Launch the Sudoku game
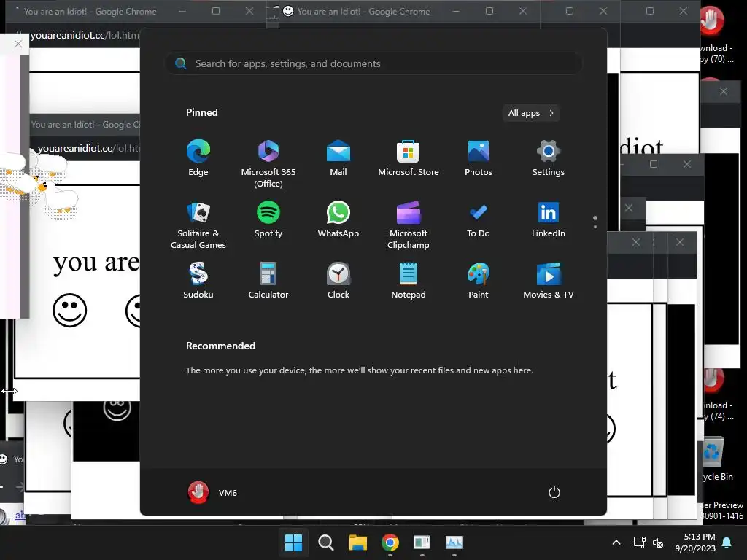The width and height of the screenshot is (747, 560). [198, 281]
